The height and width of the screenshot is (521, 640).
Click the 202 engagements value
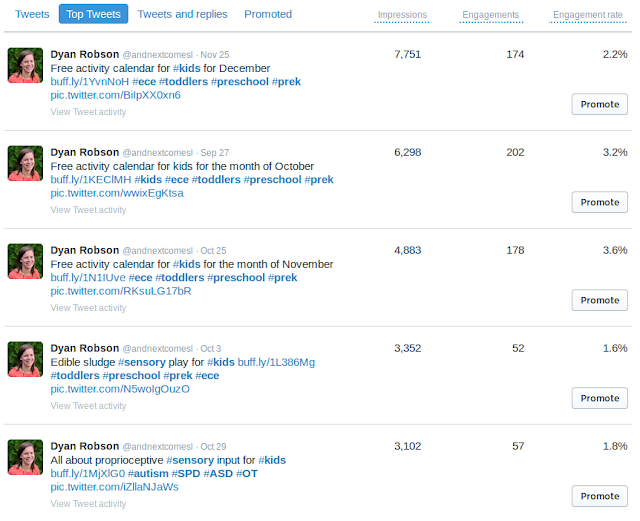515,152
